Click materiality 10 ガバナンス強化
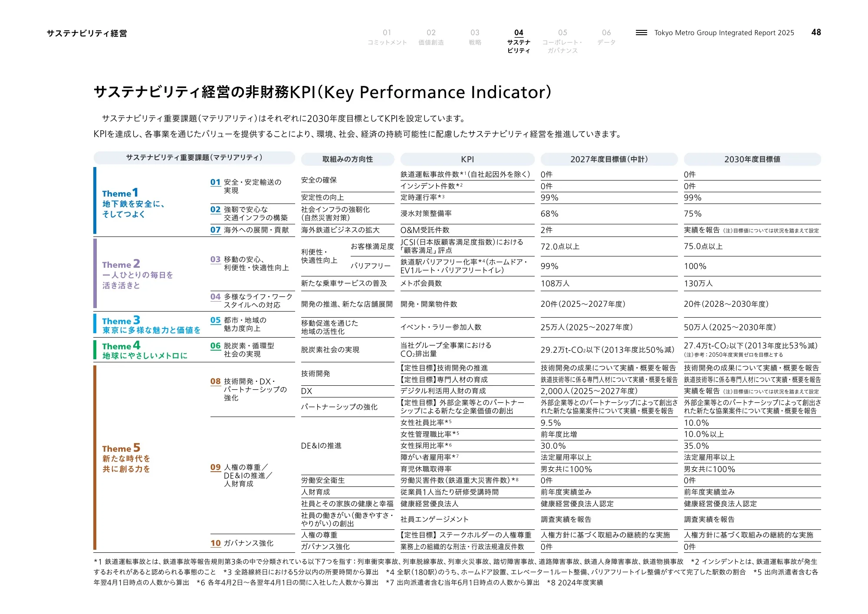868x614 pixels. pyautogui.click(x=242, y=543)
